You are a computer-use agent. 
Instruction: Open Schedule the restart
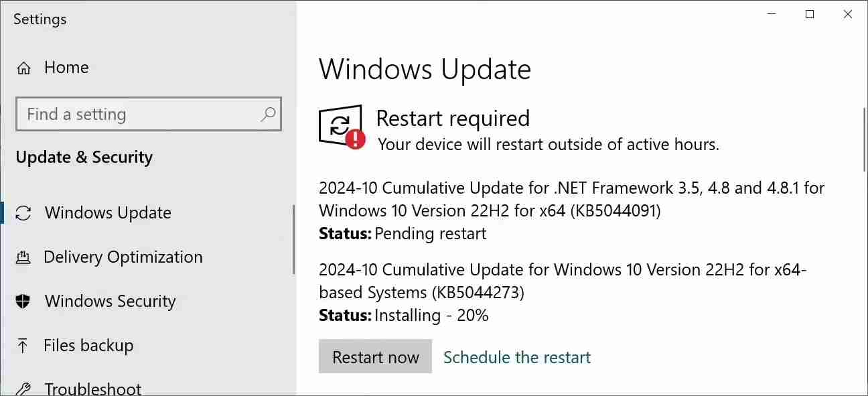[x=516, y=356]
